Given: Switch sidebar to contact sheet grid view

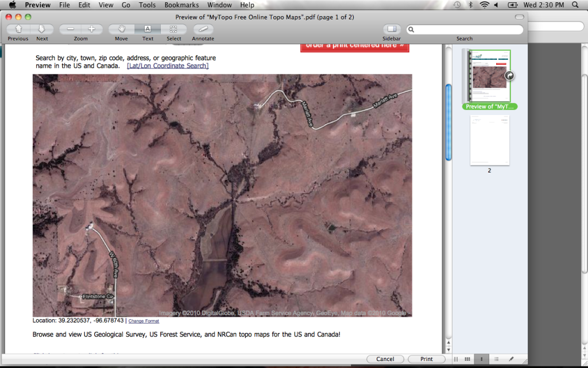Looking at the screenshot, I should pos(469,359).
